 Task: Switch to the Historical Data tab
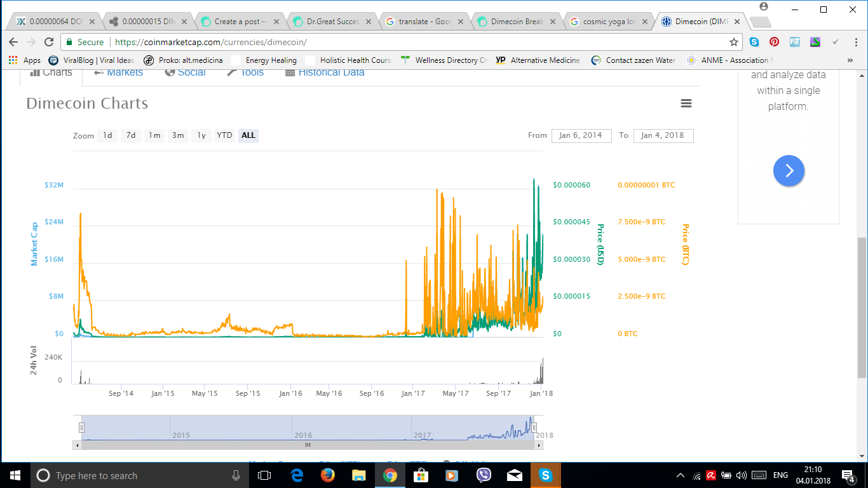(325, 72)
